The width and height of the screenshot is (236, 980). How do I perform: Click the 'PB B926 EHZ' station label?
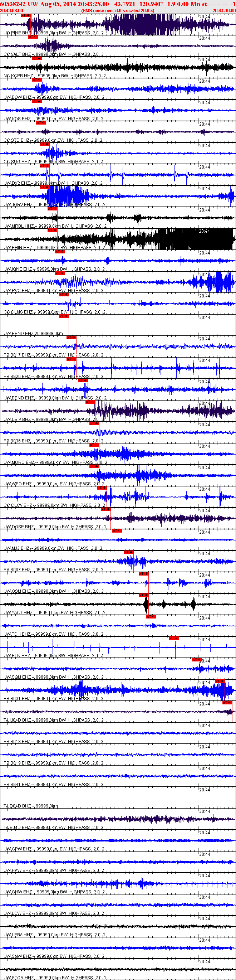[x=18, y=377]
